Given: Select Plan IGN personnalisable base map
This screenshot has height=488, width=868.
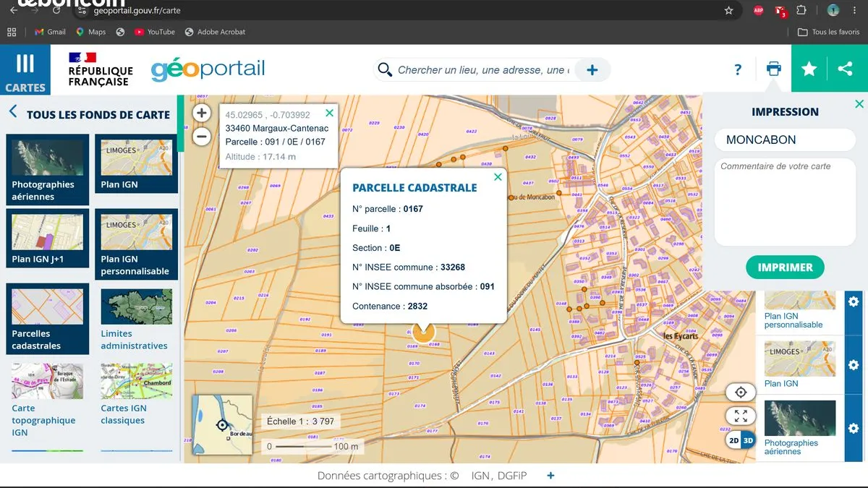Looking at the screenshot, I should [137, 244].
